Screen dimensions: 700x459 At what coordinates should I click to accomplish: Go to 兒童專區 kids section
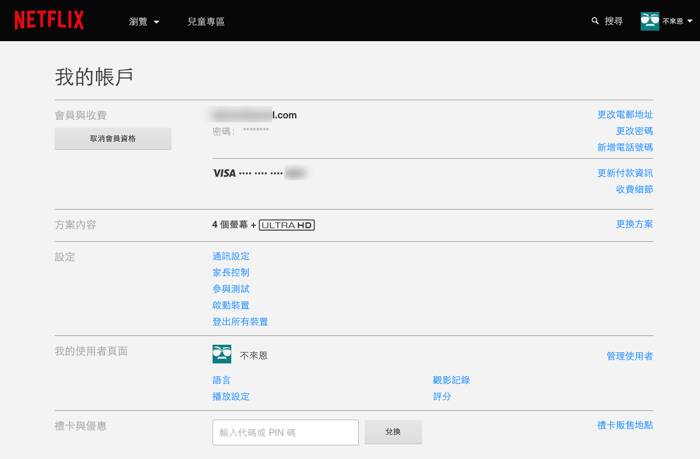tap(206, 21)
